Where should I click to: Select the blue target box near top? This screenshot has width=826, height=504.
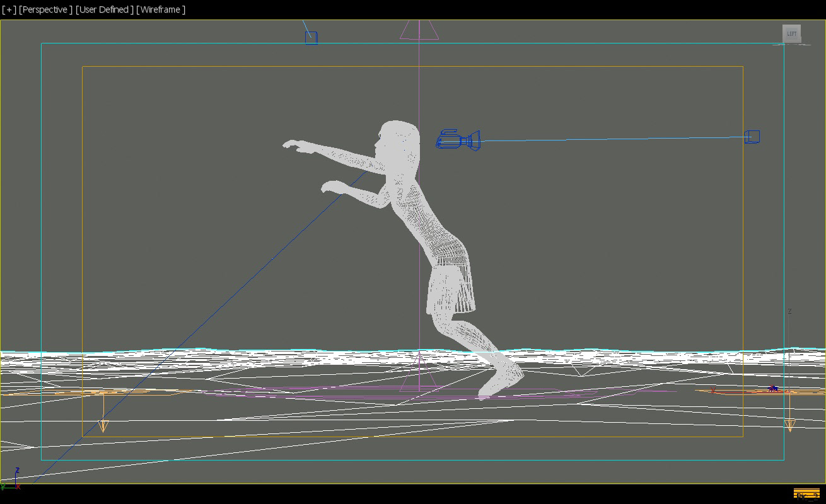311,38
